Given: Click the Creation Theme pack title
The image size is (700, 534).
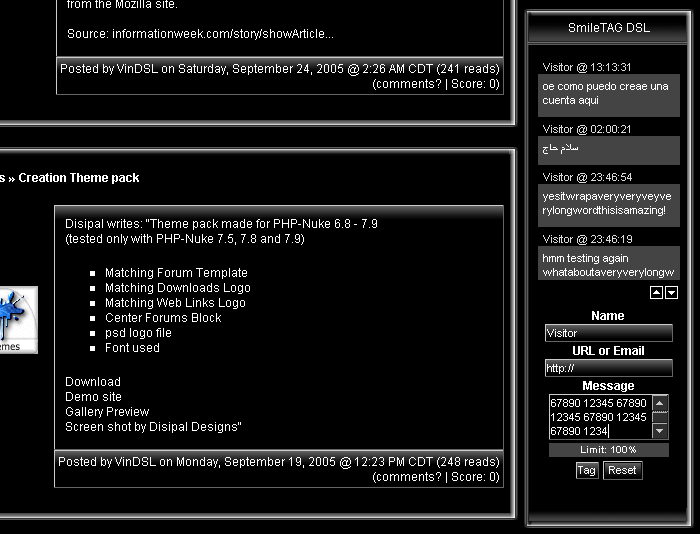Looking at the screenshot, I should [x=79, y=178].
